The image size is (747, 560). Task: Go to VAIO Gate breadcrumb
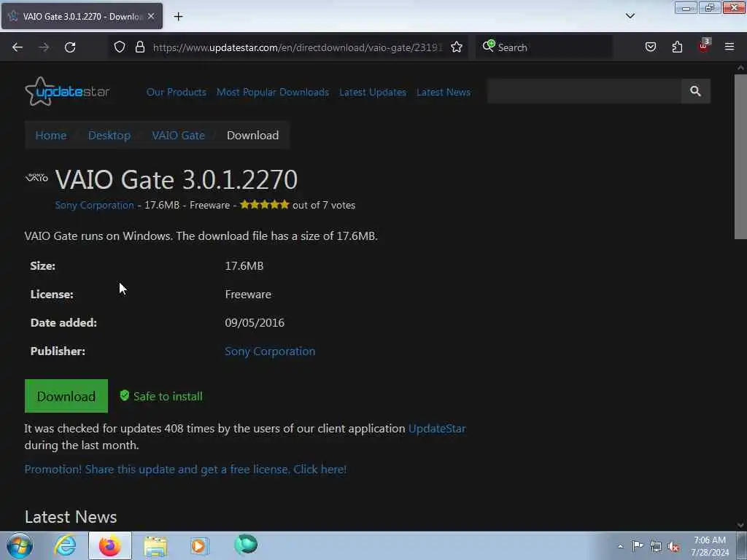(x=178, y=135)
